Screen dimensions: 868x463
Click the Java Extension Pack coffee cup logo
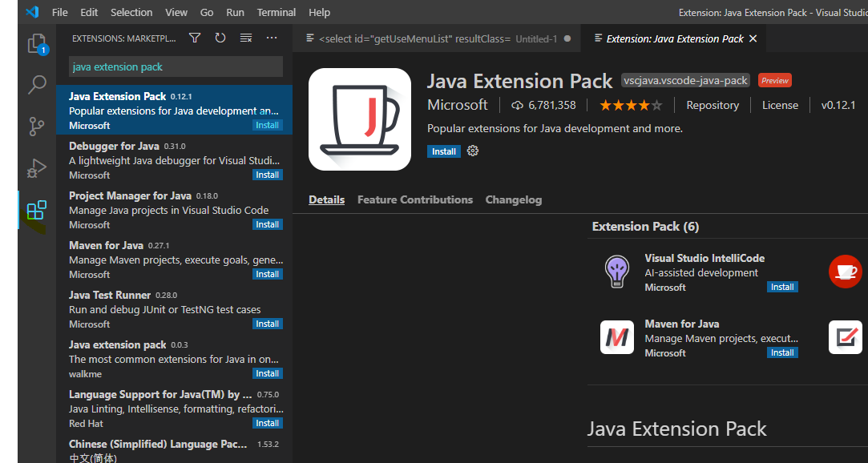point(360,119)
